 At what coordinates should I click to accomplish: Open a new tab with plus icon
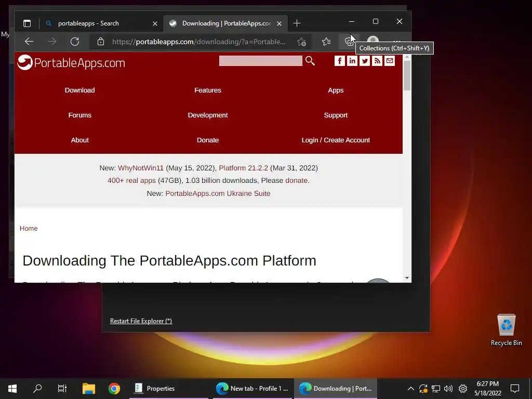pyautogui.click(x=297, y=23)
